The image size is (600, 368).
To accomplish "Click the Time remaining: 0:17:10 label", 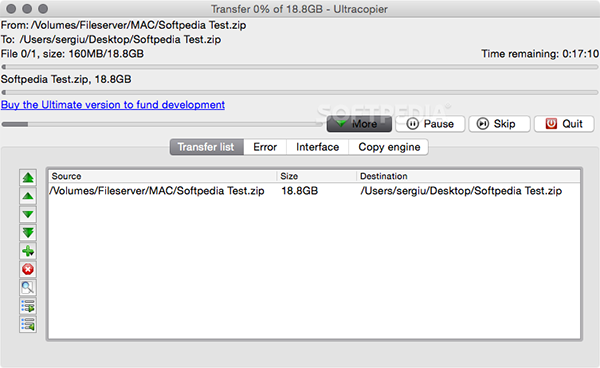I will click(540, 54).
